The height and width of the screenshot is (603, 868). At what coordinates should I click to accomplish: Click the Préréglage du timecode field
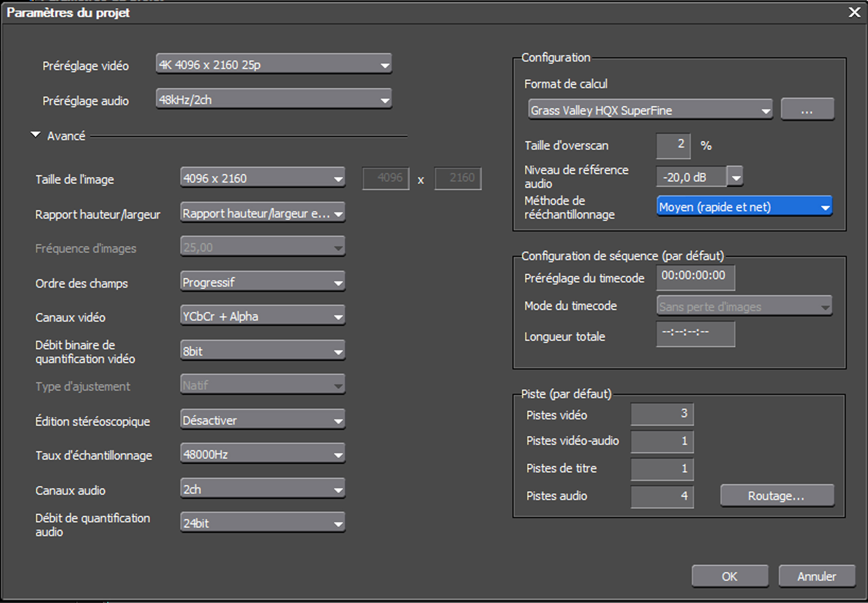tap(695, 277)
